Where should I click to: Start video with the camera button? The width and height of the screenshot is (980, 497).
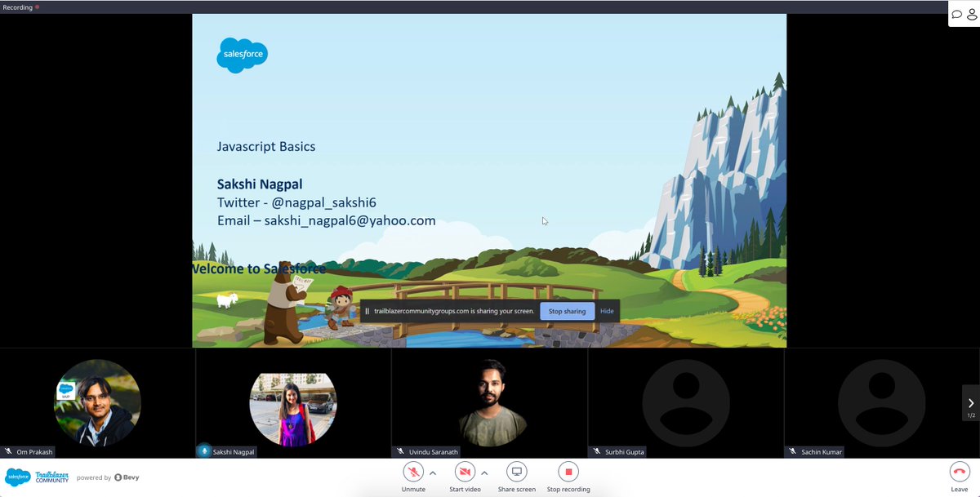(465, 472)
